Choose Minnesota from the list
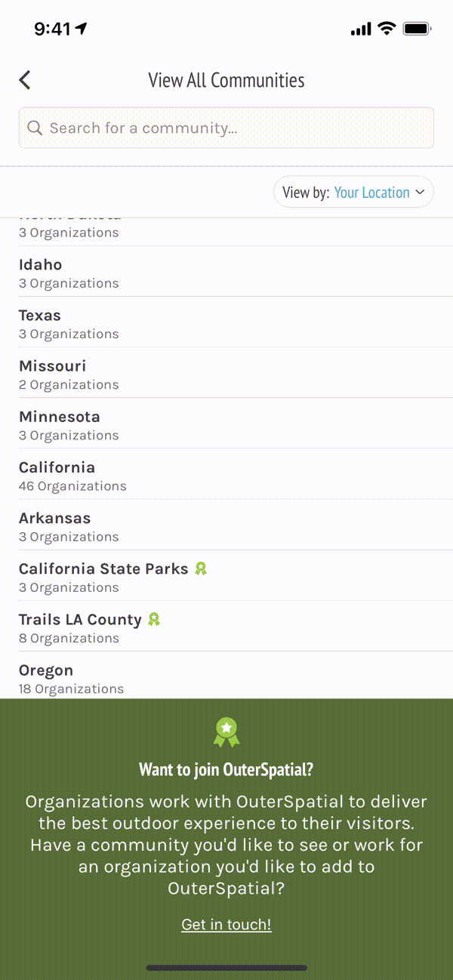 tap(60, 417)
